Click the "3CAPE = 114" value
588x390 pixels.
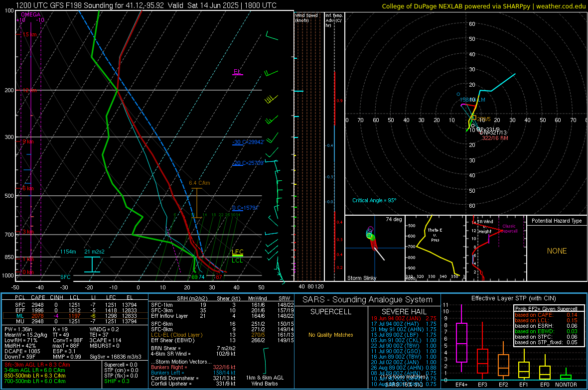point(105,341)
